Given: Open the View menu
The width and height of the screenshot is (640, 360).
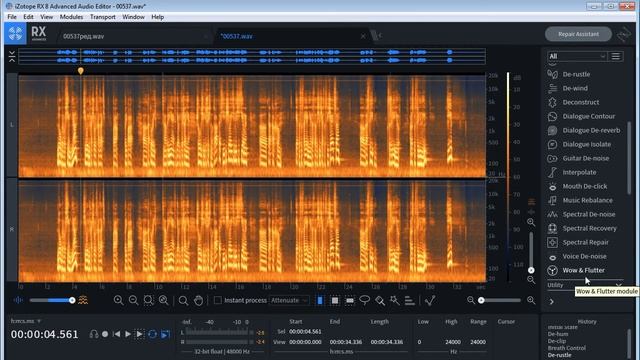Looking at the screenshot, I should coord(47,17).
